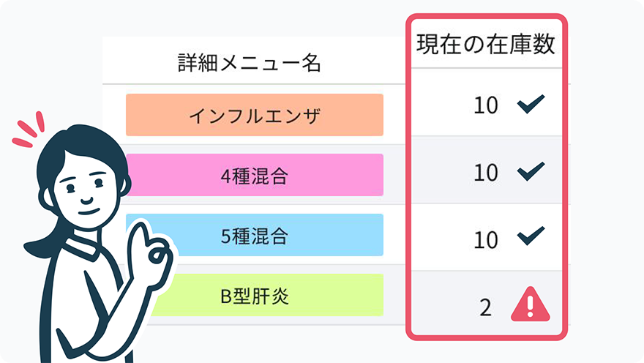Click stock count 10 for 5種混合
Image resolution: width=644 pixels, height=363 pixels.
[486, 240]
